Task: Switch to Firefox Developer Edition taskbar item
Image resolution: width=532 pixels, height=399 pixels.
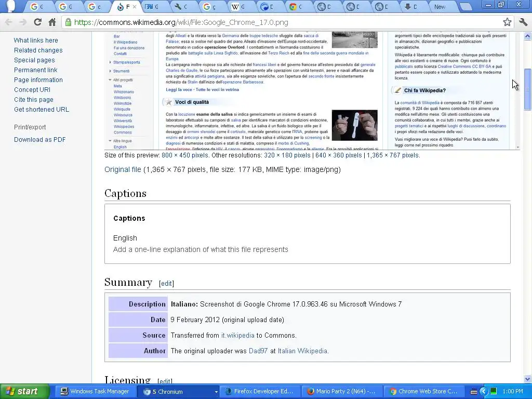Action: (260, 392)
